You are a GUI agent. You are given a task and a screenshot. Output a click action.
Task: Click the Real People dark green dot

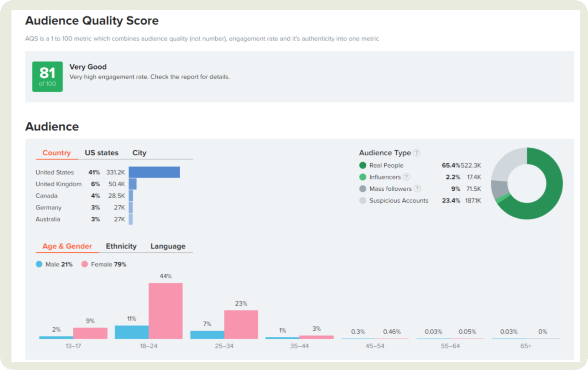[x=363, y=165]
